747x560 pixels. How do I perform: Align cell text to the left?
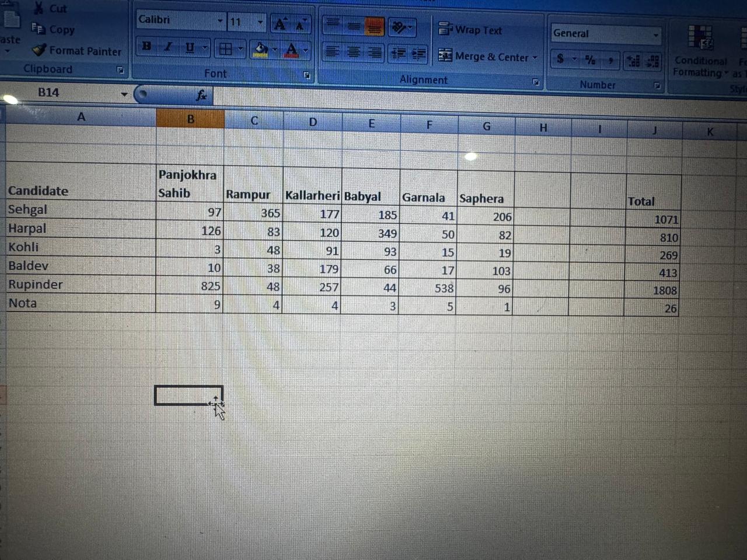tap(332, 51)
